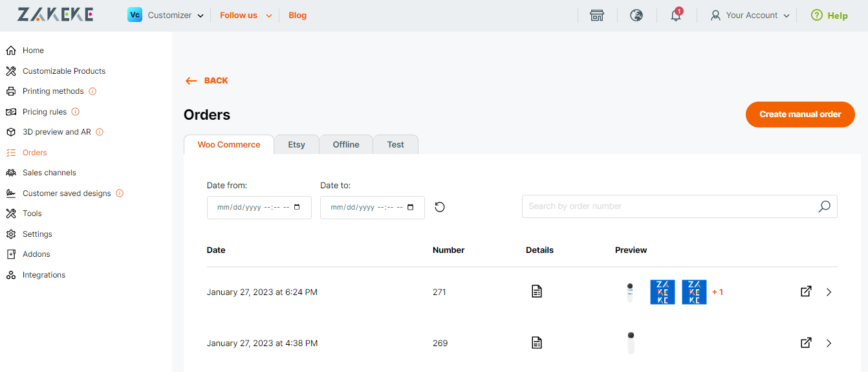Click the Addons icon in sidebar

(x=11, y=254)
